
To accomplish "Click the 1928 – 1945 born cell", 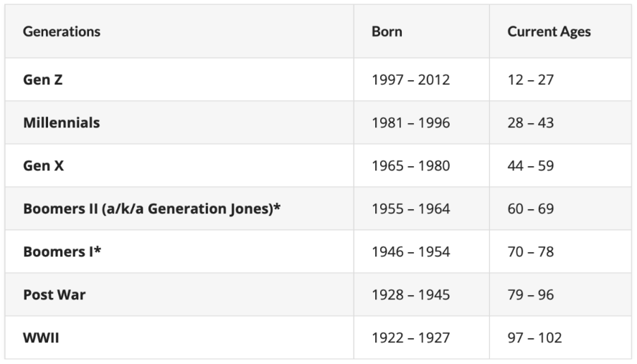I will tap(410, 294).
